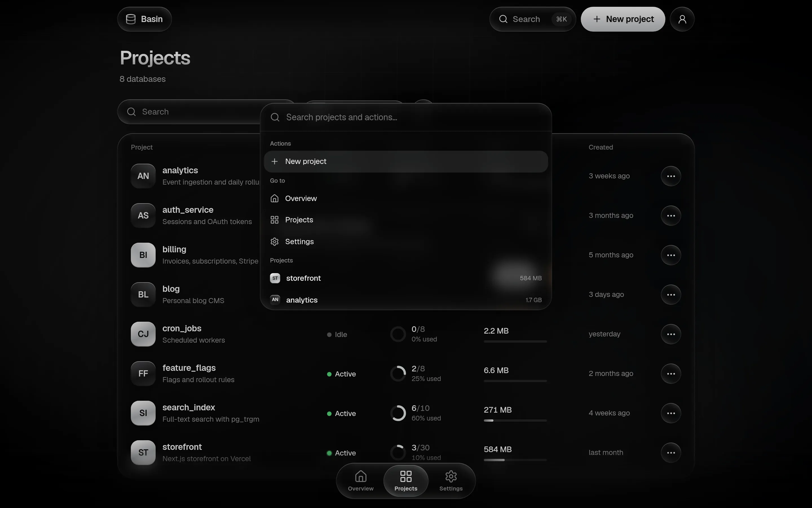Viewport: 812px width, 508px height.
Task: Open the user account avatar icon
Action: pyautogui.click(x=682, y=19)
